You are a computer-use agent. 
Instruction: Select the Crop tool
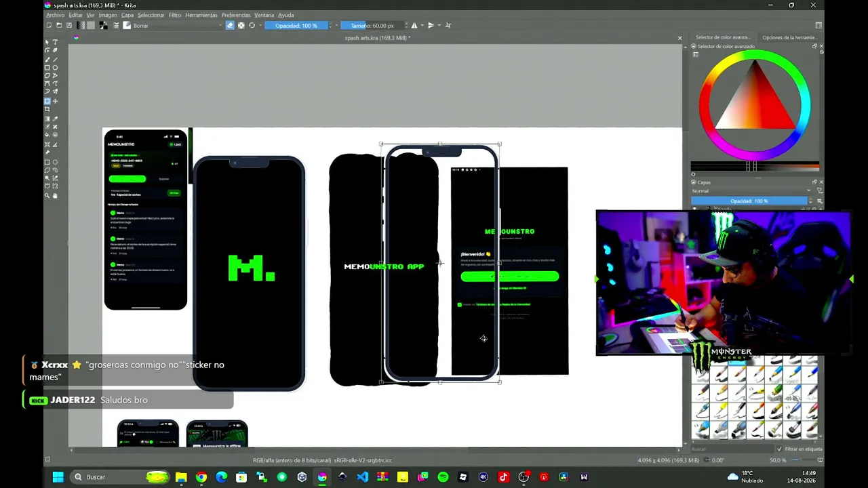point(47,109)
